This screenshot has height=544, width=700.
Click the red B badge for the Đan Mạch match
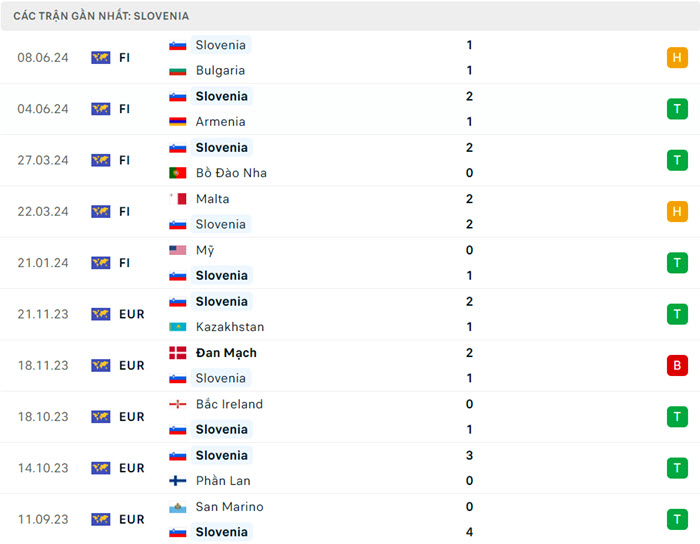tap(677, 365)
